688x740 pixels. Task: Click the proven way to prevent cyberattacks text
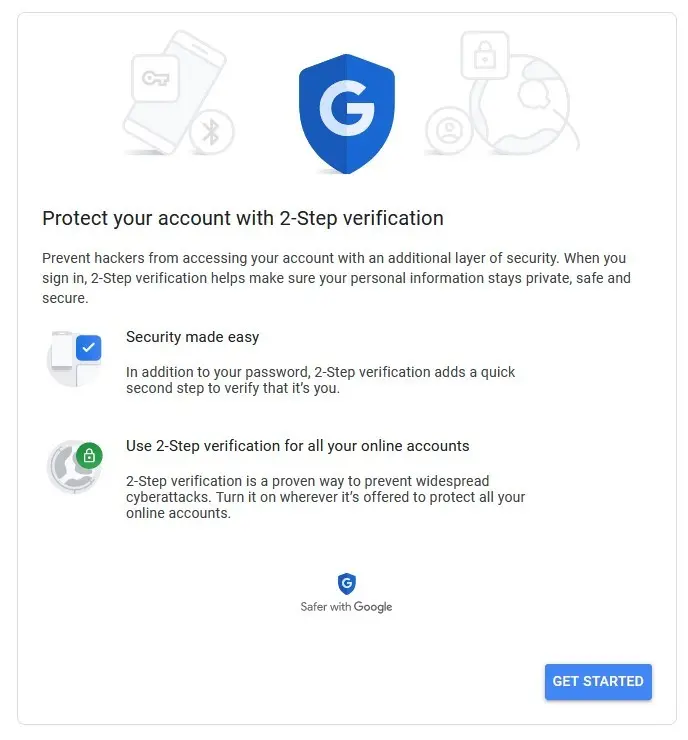(326, 497)
